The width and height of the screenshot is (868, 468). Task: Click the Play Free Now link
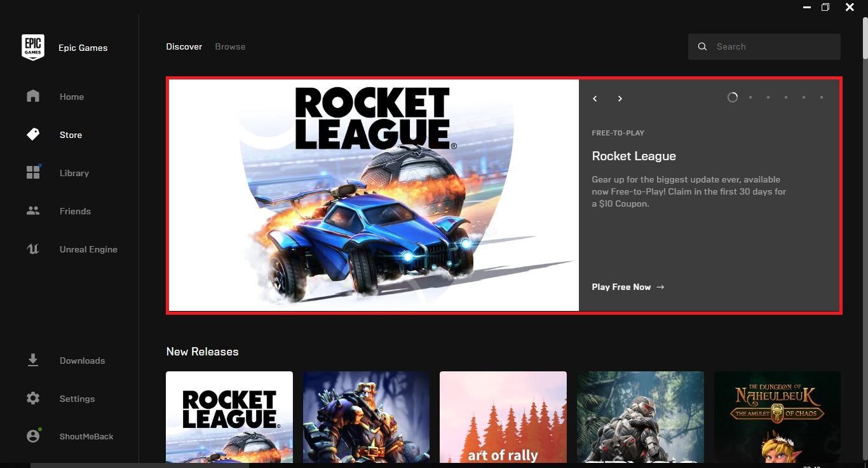coord(628,287)
